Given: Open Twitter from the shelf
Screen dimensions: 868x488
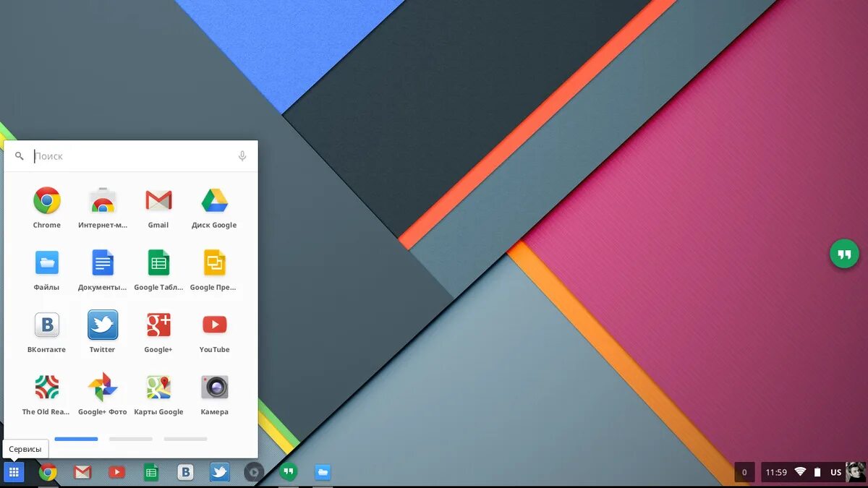Looking at the screenshot, I should pyautogui.click(x=220, y=473).
